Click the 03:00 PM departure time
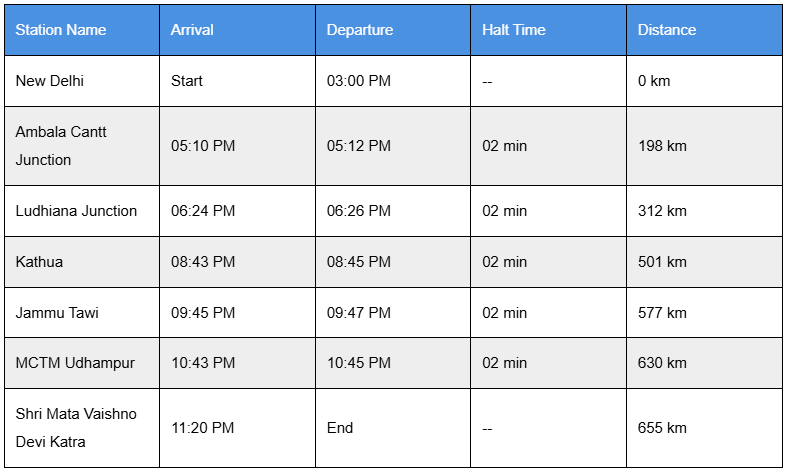Screen dimensions: 787x472 [x=359, y=81]
